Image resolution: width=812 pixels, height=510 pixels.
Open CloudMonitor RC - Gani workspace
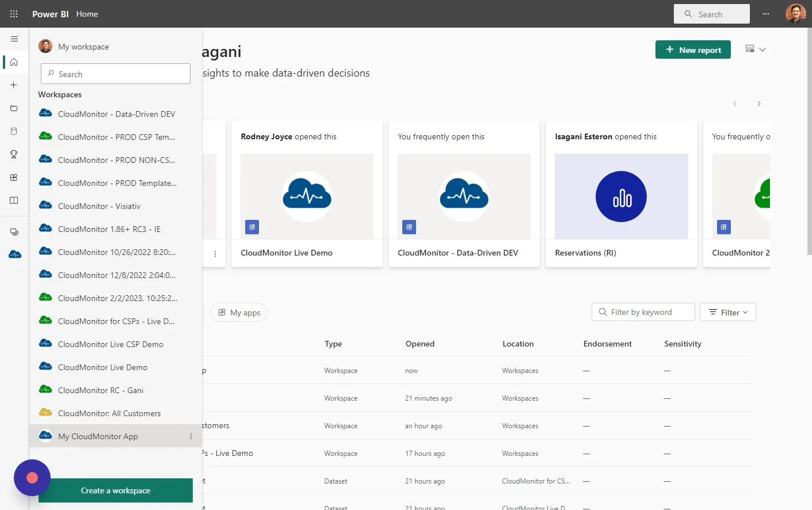pyautogui.click(x=116, y=390)
